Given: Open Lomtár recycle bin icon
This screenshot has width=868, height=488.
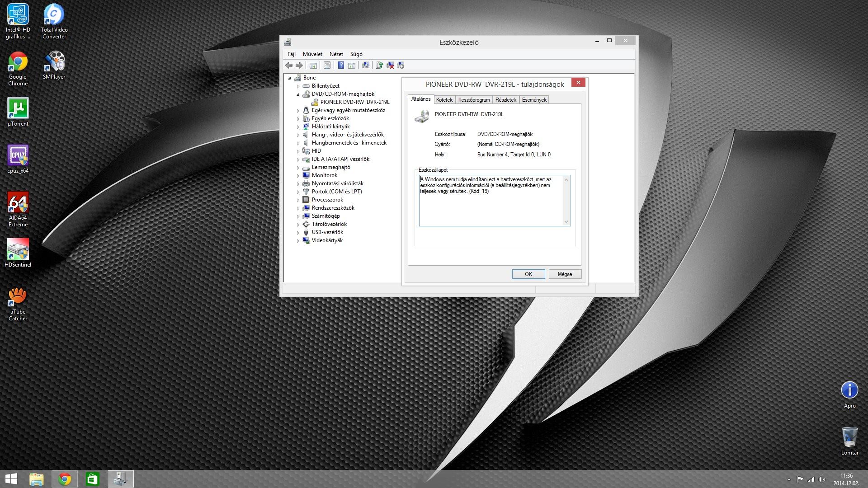Looking at the screenshot, I should tap(849, 441).
